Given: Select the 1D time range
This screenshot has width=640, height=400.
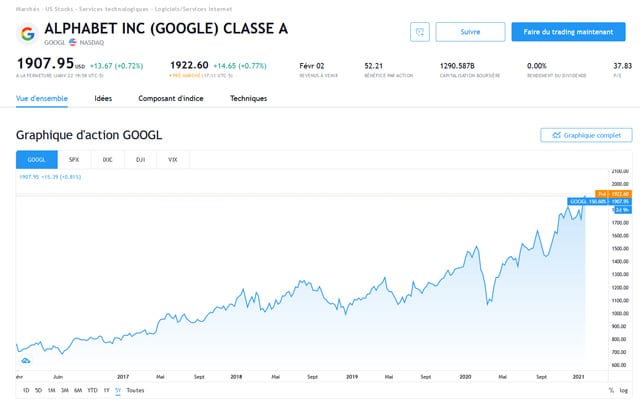Looking at the screenshot, I should [26, 390].
